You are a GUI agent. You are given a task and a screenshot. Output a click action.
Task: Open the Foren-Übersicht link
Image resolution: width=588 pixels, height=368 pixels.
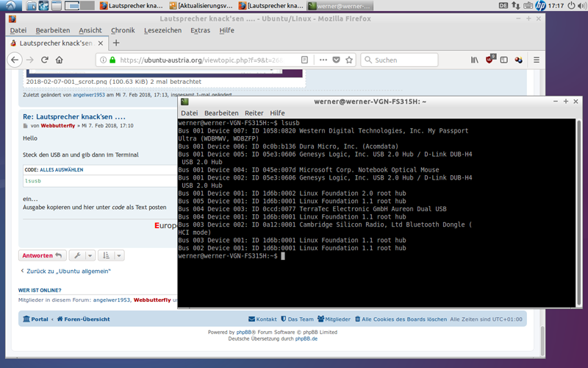click(x=87, y=319)
